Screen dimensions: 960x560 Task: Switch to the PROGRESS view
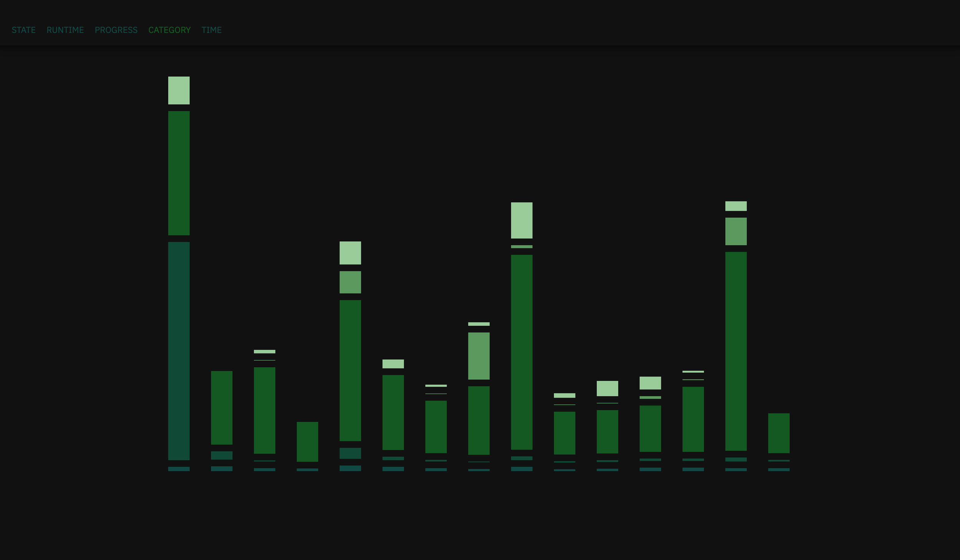tap(116, 30)
